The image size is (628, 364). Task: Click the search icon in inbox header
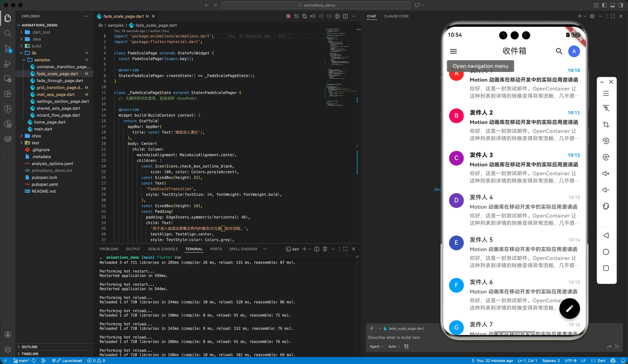point(559,51)
